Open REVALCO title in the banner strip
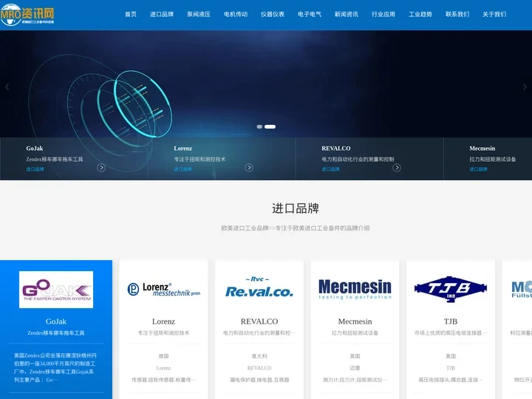The width and height of the screenshot is (532, 399). pos(336,149)
